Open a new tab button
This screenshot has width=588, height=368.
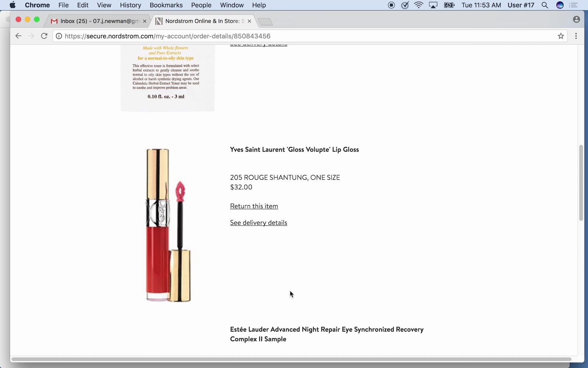pos(265,22)
